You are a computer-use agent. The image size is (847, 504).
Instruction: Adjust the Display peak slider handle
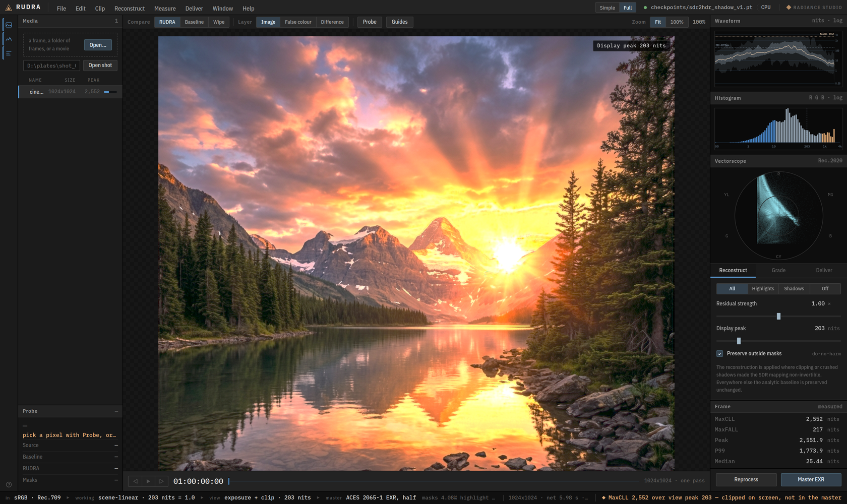click(739, 341)
